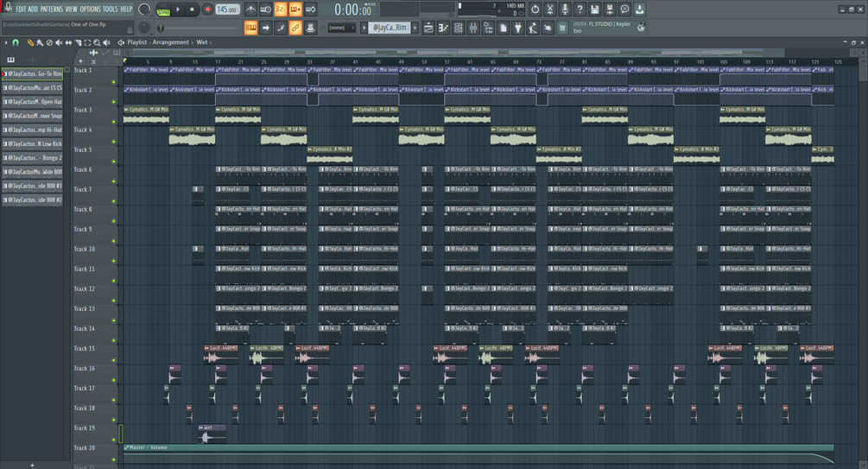Screen dimensions: 868x469
Task: Select the Zoom magnifier tool in playlist
Action: coord(97,42)
